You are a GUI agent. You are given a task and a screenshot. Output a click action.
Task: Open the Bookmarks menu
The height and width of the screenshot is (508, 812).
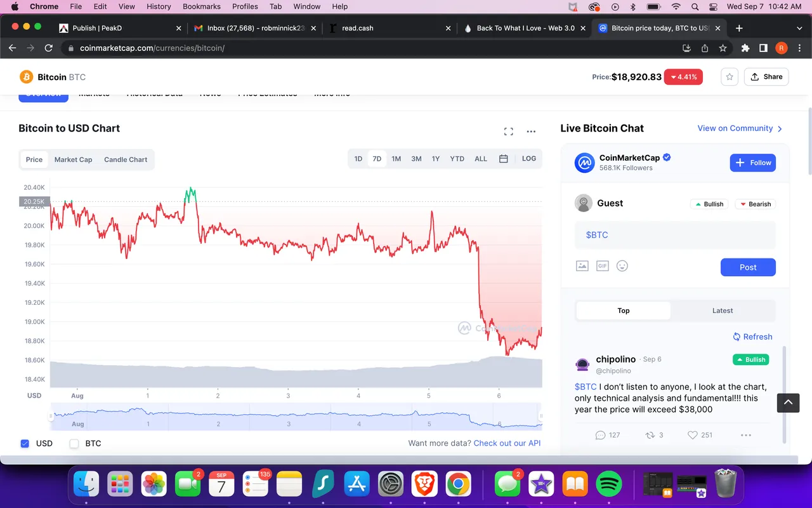[202, 6]
